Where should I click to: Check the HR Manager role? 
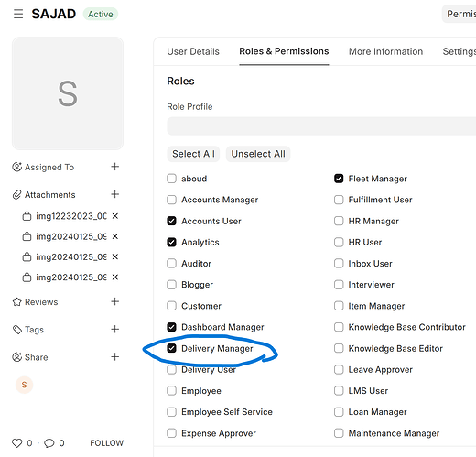click(339, 221)
